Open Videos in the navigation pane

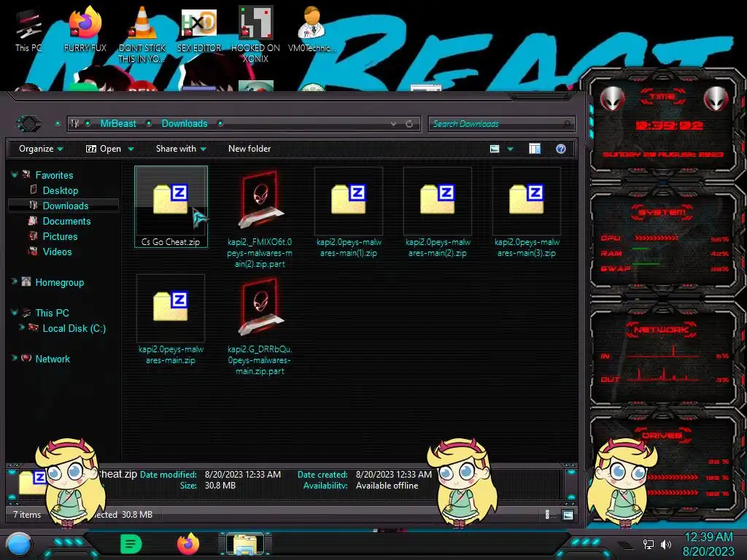[x=57, y=252]
